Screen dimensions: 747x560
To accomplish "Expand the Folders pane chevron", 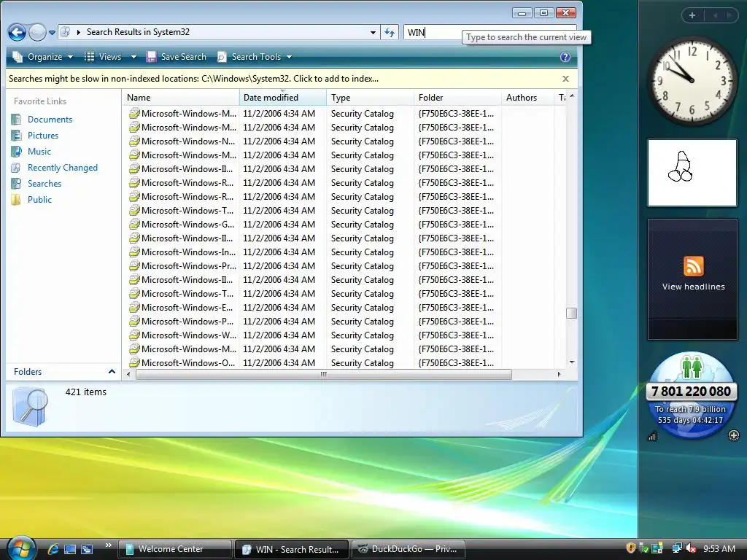I will pos(112,371).
